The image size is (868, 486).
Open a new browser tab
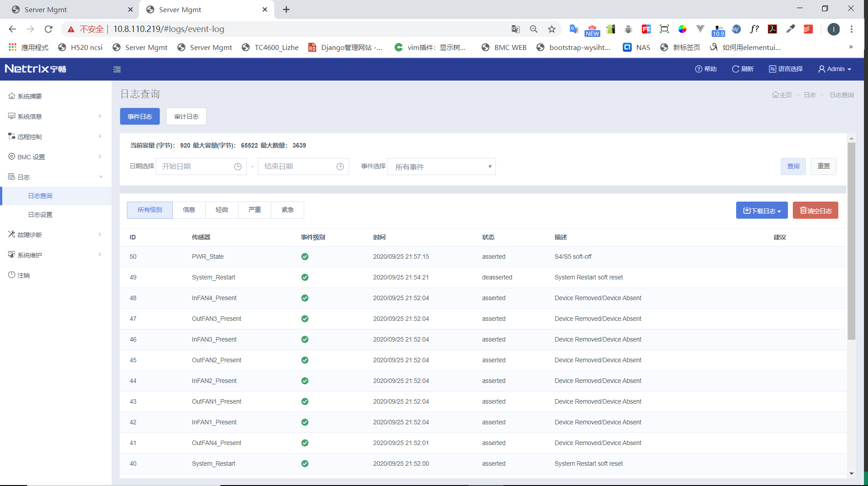[x=286, y=9]
